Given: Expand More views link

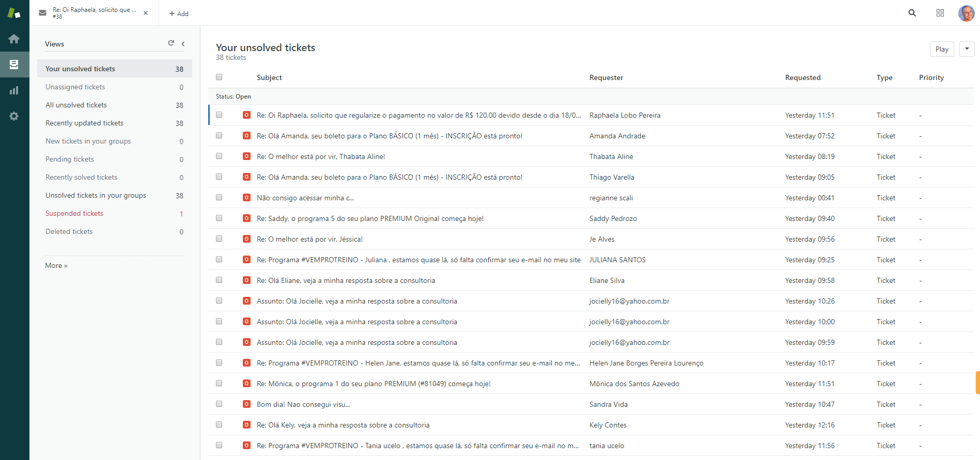Looking at the screenshot, I should 56,265.
